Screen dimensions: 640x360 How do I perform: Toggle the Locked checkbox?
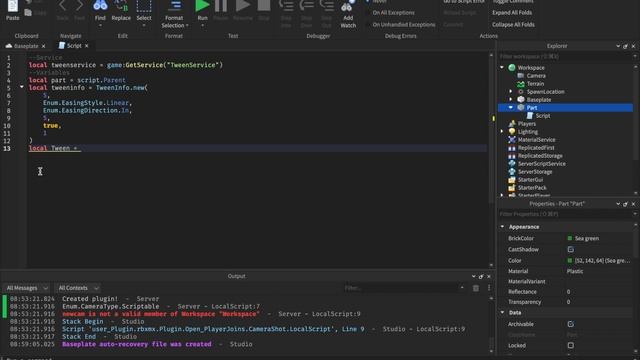[571, 345]
